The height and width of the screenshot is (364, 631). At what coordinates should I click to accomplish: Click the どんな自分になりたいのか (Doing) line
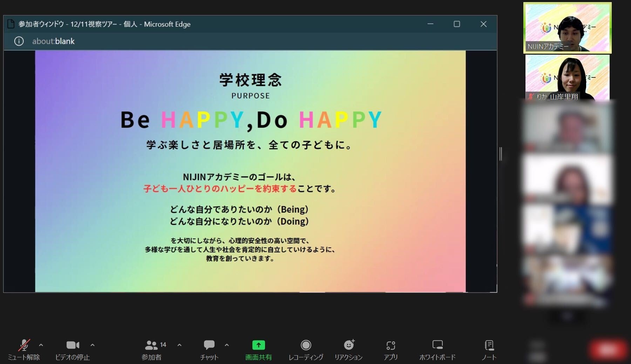point(239,221)
